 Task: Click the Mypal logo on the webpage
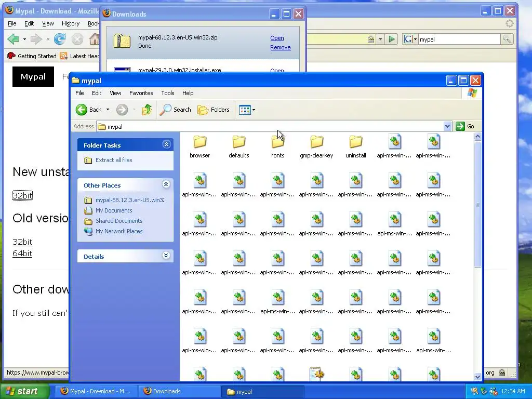pos(33,77)
